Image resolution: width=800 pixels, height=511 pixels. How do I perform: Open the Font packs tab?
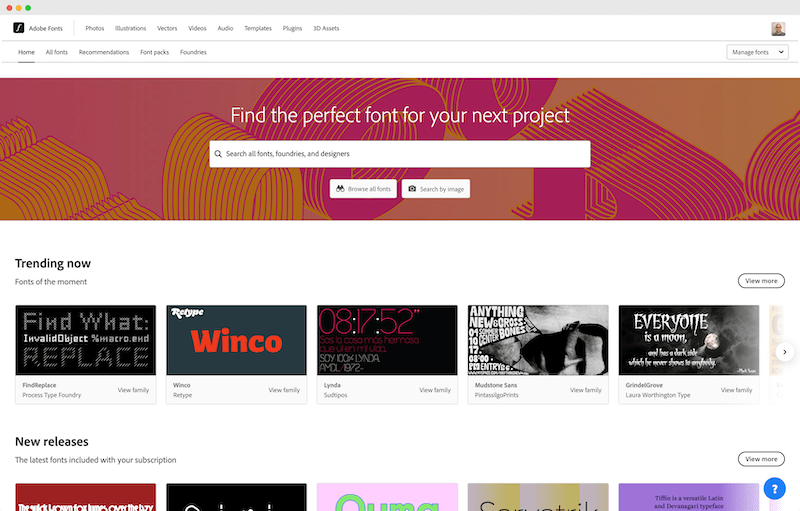155,52
